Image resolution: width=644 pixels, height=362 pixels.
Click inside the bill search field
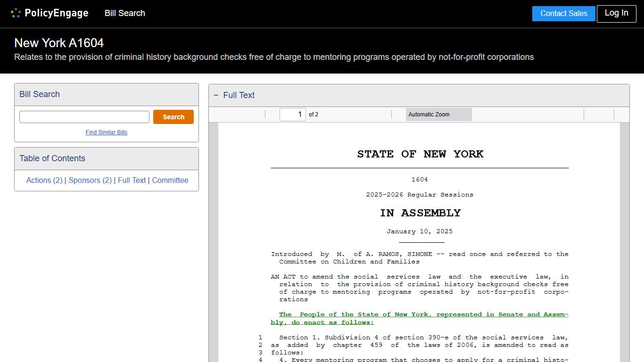point(84,116)
